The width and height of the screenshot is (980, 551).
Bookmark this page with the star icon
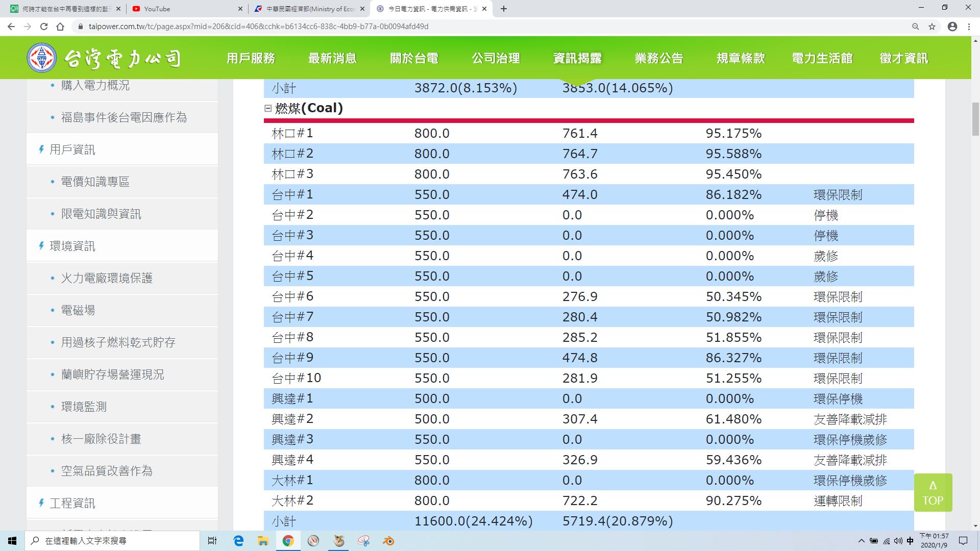(x=932, y=27)
